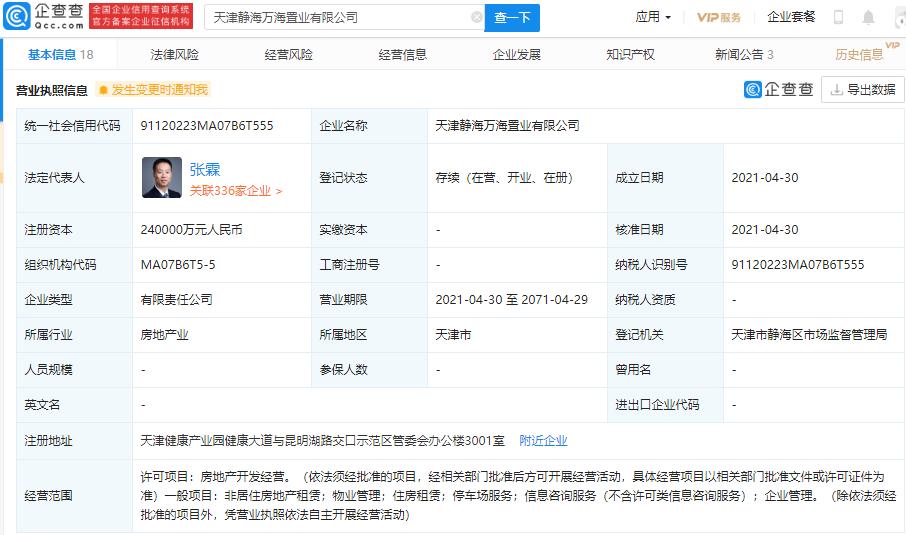Screen dimensions: 906x535
Task: Click legal representative 张霖 photo
Action: point(162,177)
